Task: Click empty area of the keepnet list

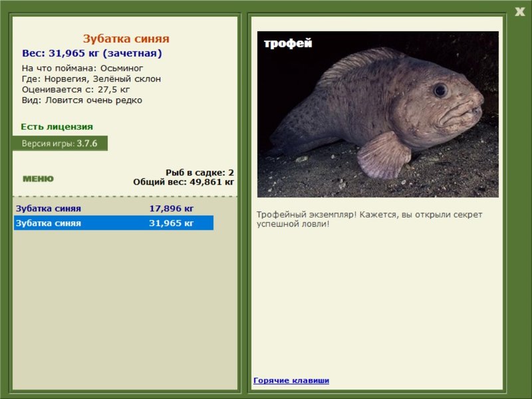Action: click(125, 309)
